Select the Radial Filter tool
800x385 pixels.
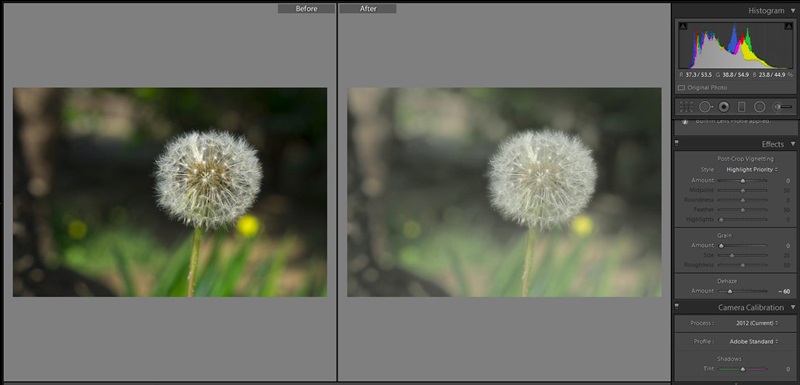[x=760, y=107]
